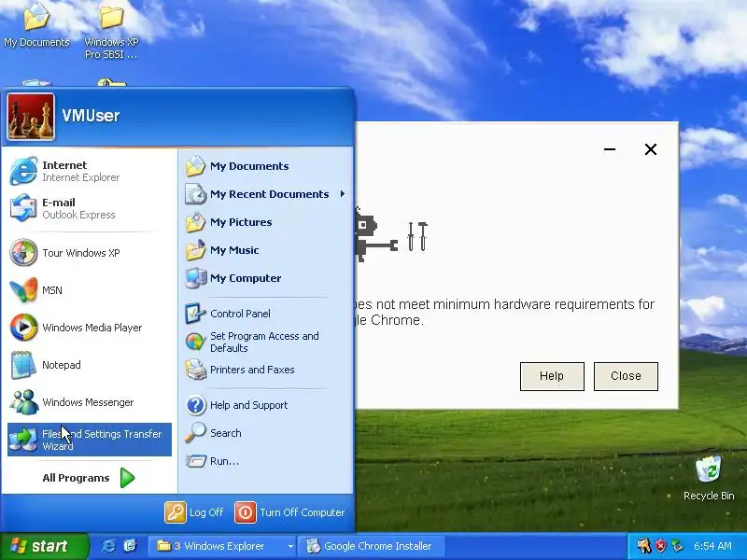Open Help and Support icon
This screenshot has width=747, height=560.
pos(196,405)
